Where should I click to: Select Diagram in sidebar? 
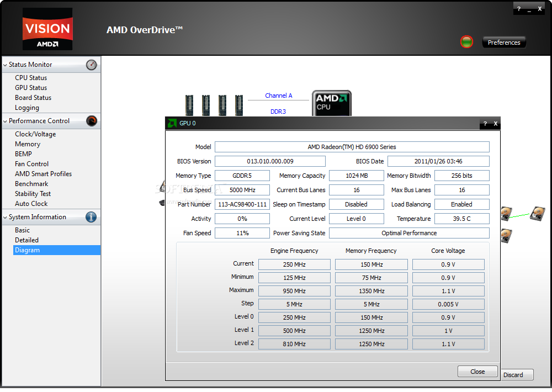pos(57,250)
